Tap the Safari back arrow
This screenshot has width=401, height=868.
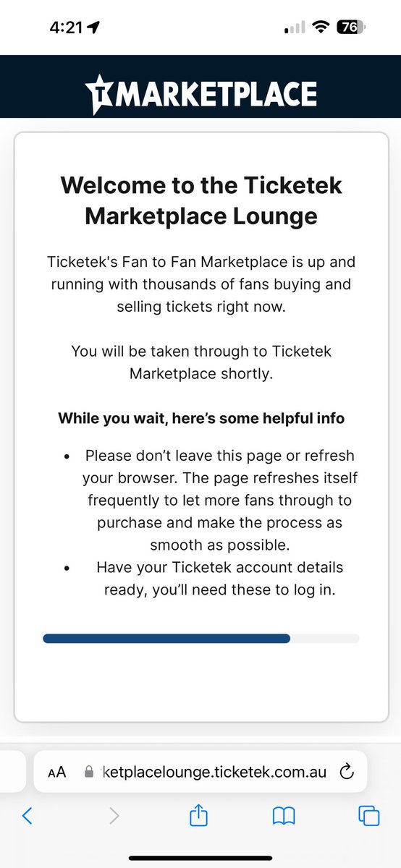tap(27, 816)
